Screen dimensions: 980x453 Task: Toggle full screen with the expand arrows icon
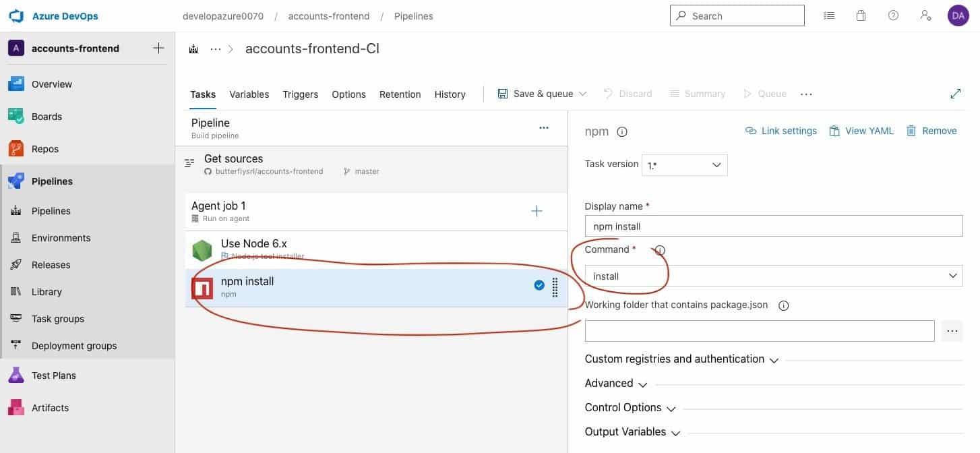point(955,94)
